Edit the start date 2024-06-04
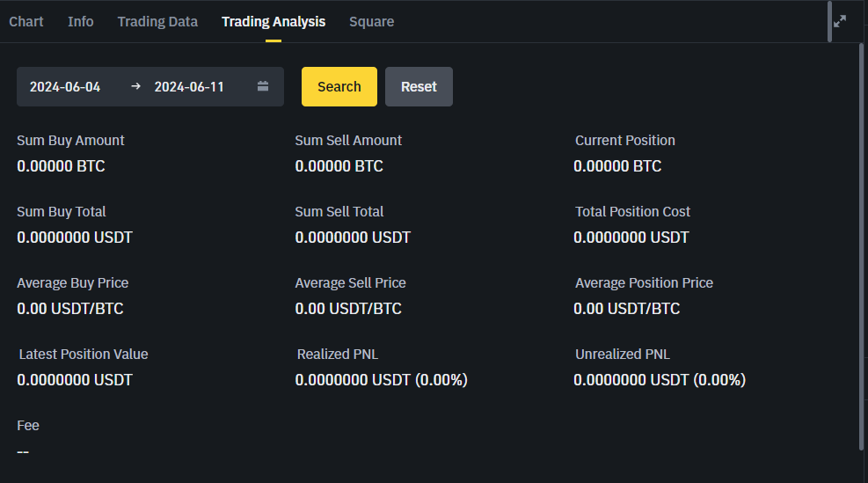 coord(65,87)
